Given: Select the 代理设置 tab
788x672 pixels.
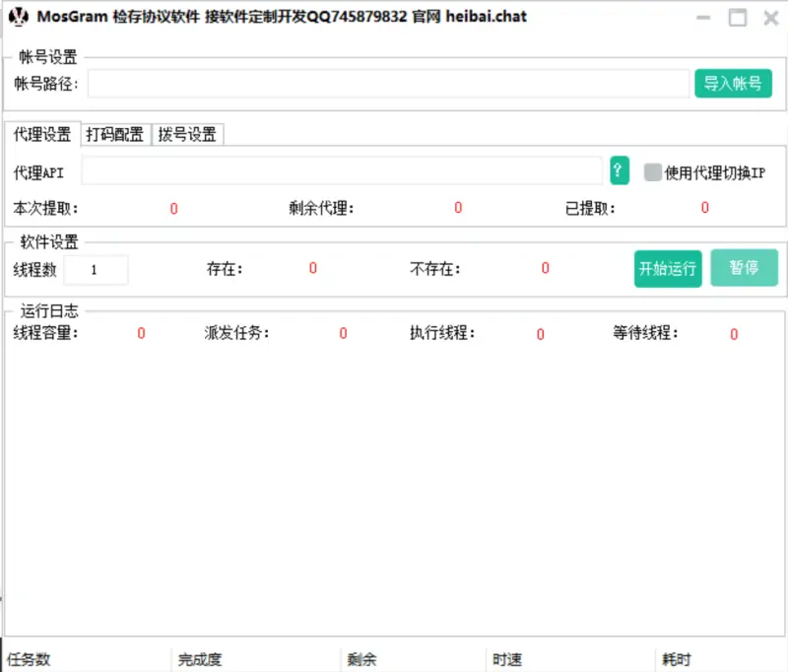Looking at the screenshot, I should 40,133.
